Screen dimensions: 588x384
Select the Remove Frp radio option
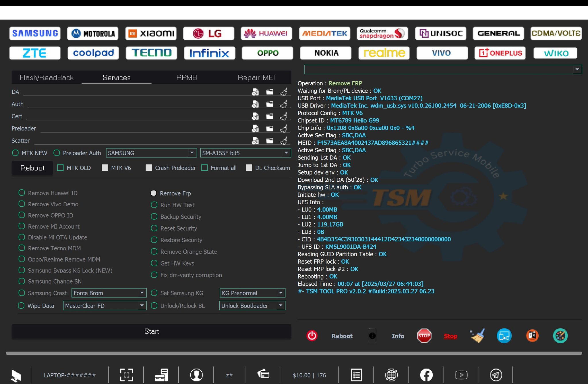154,193
